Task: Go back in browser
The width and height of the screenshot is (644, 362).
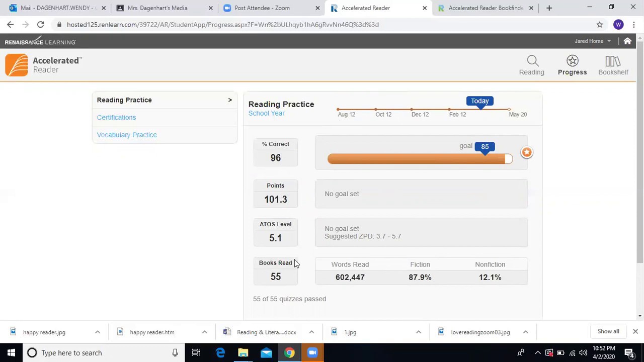Action: coord(11,25)
